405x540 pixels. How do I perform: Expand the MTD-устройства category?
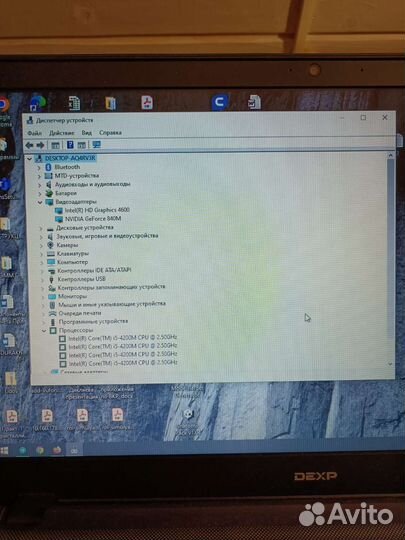pos(39,176)
